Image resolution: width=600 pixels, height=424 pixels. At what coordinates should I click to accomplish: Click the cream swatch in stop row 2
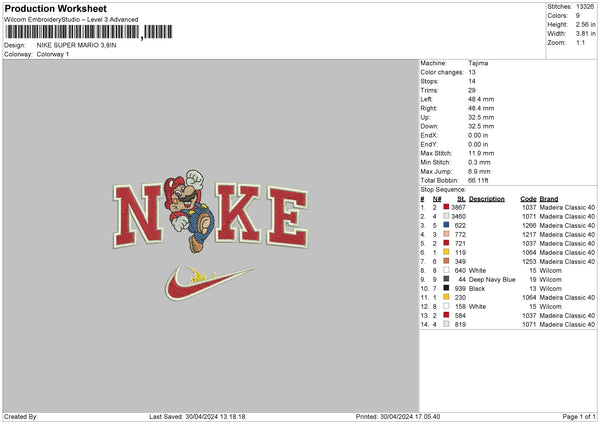[x=446, y=216]
